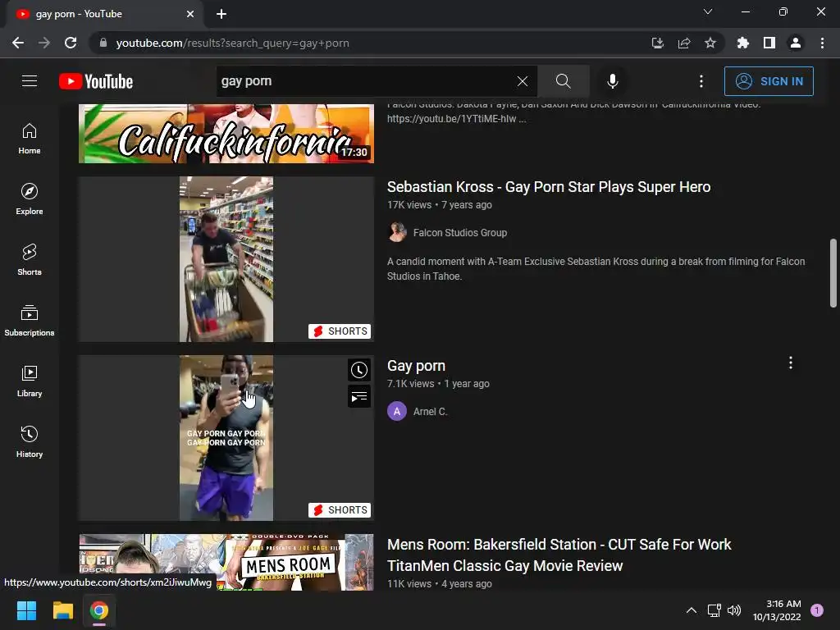Open action menu for Arnel C. video
The image size is (840, 630).
click(791, 363)
